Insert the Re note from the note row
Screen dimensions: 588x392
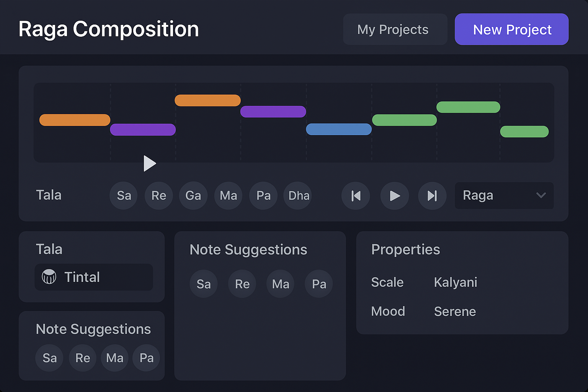158,196
